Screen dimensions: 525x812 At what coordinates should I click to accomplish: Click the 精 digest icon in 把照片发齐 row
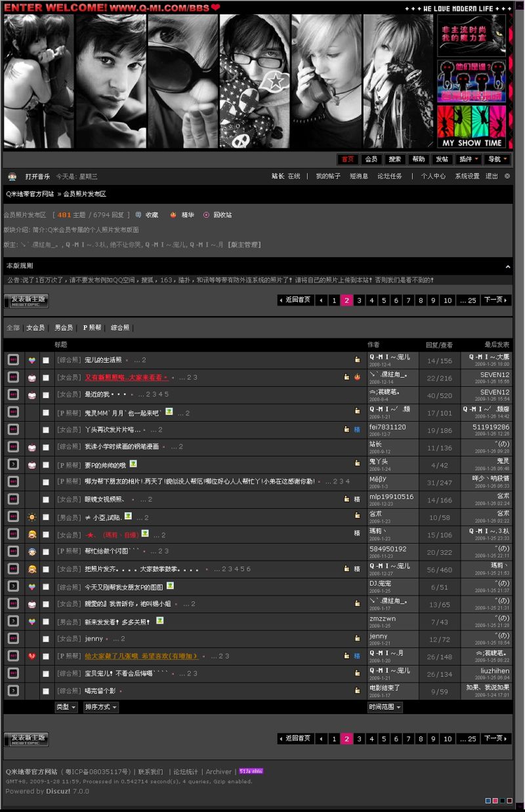point(357,569)
